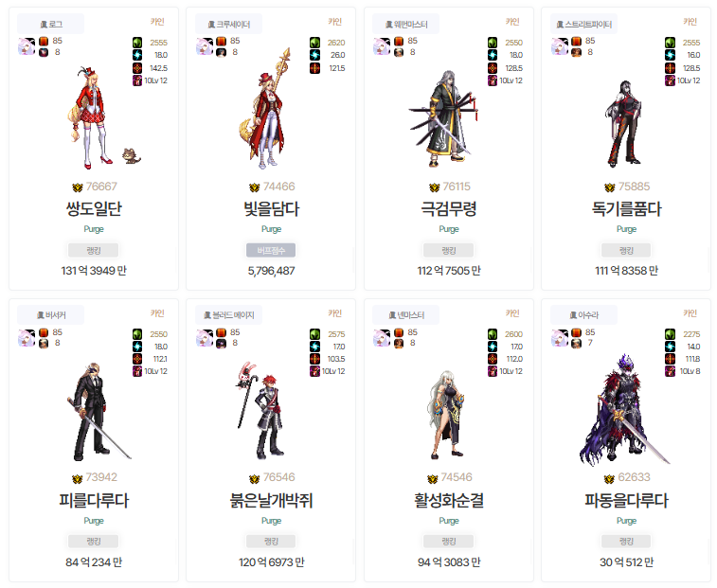Click the 랭킹 badge under 극검무령
This screenshot has width=717, height=588.
449,250
